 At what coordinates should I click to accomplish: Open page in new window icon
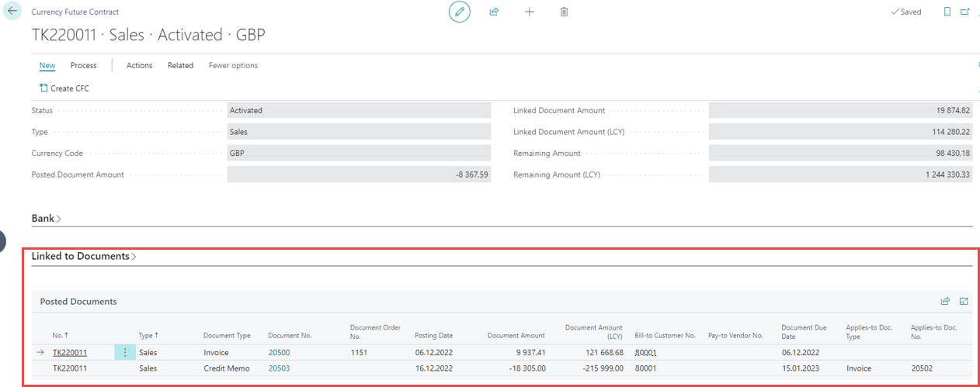(x=965, y=12)
